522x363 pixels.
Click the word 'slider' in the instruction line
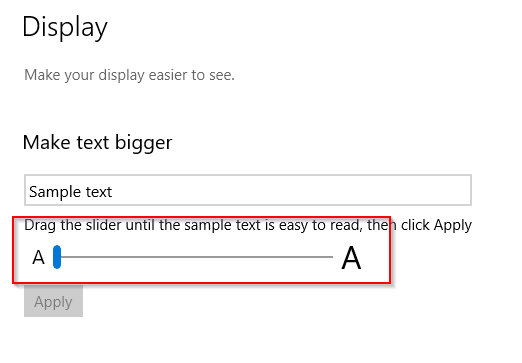click(x=103, y=225)
